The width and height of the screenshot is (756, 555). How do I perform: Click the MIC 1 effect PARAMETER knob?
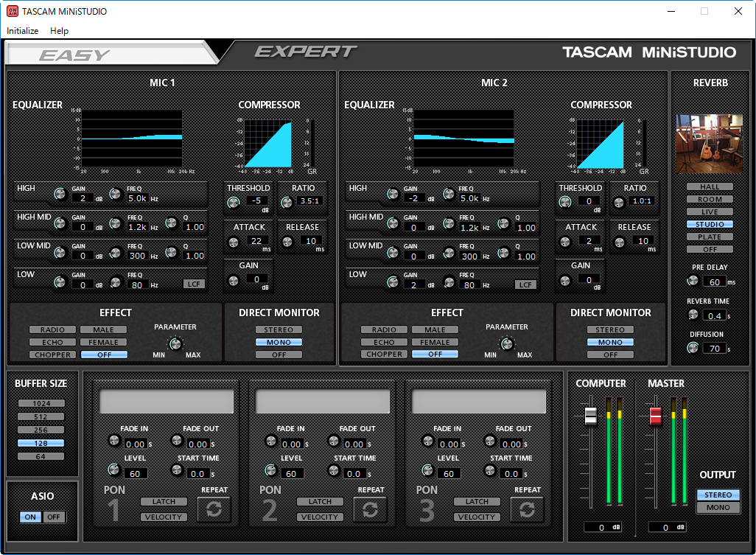point(175,343)
